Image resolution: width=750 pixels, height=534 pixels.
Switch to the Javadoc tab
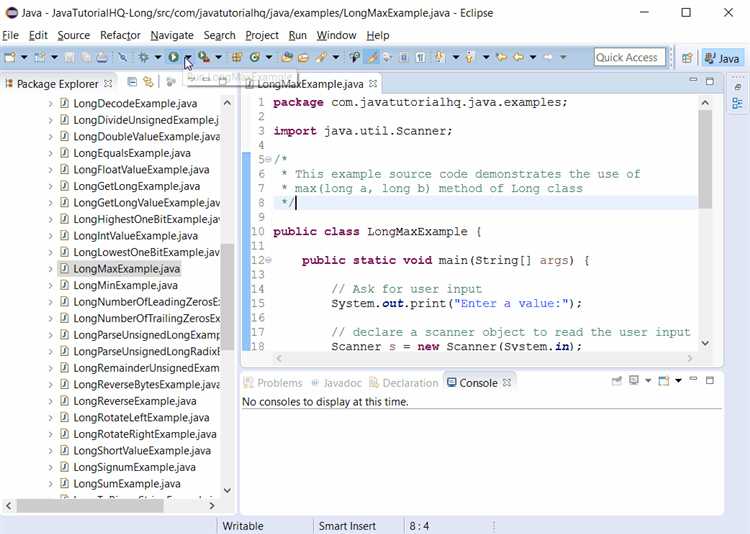tap(336, 383)
